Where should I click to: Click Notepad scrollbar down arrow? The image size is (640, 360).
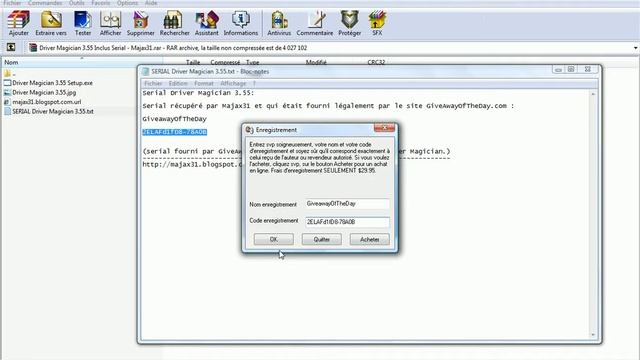593,335
